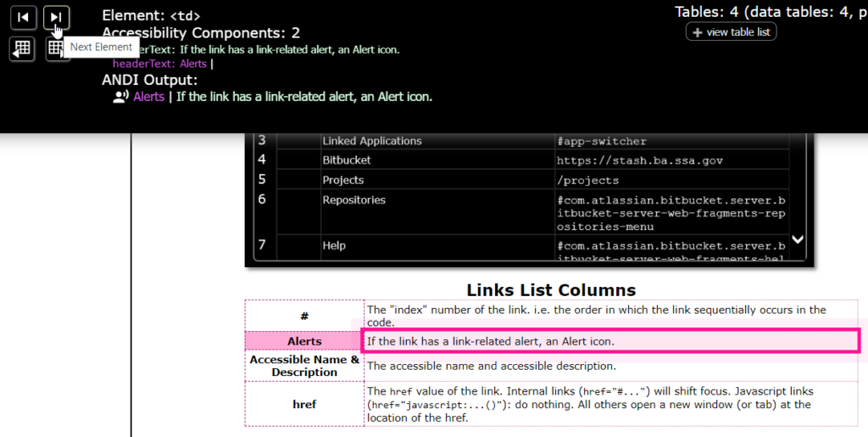
Task: Click the Links List Columns heading
Action: click(551, 290)
